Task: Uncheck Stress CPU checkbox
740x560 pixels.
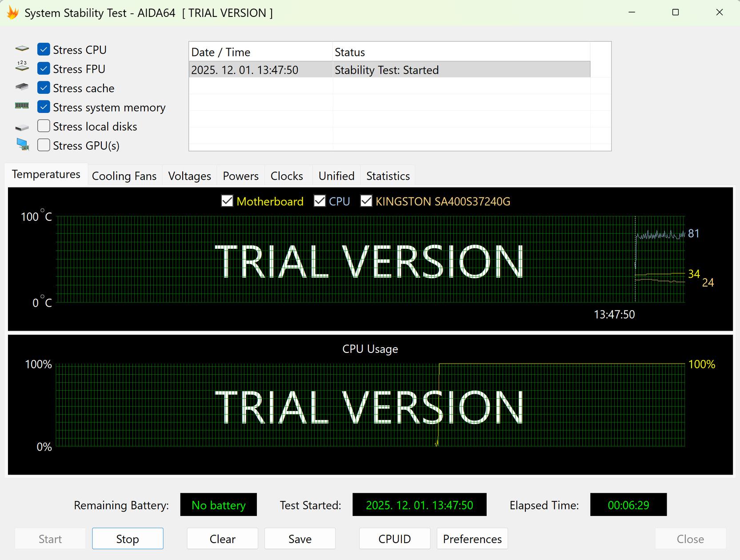Action: click(44, 49)
